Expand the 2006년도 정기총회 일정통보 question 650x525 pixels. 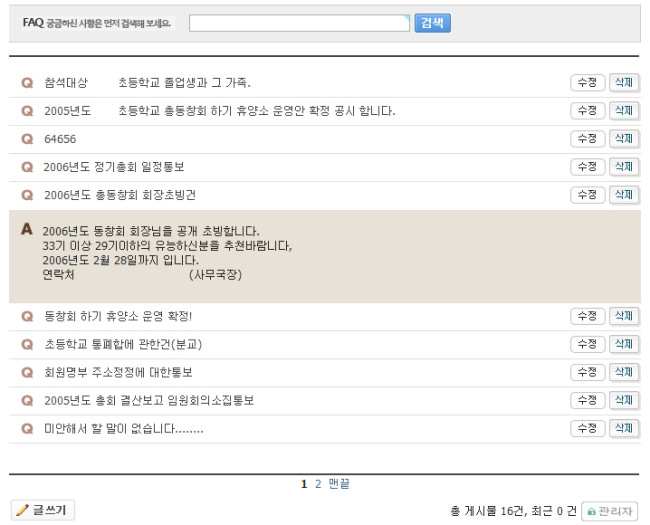[113, 167]
